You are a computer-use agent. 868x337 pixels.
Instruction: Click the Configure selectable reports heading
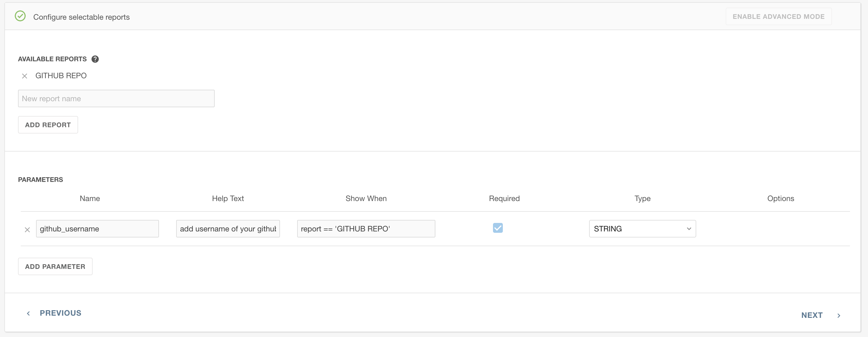pos(81,17)
